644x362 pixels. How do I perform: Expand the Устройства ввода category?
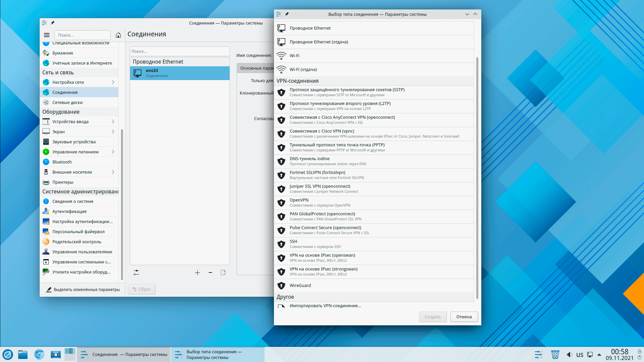pyautogui.click(x=113, y=121)
